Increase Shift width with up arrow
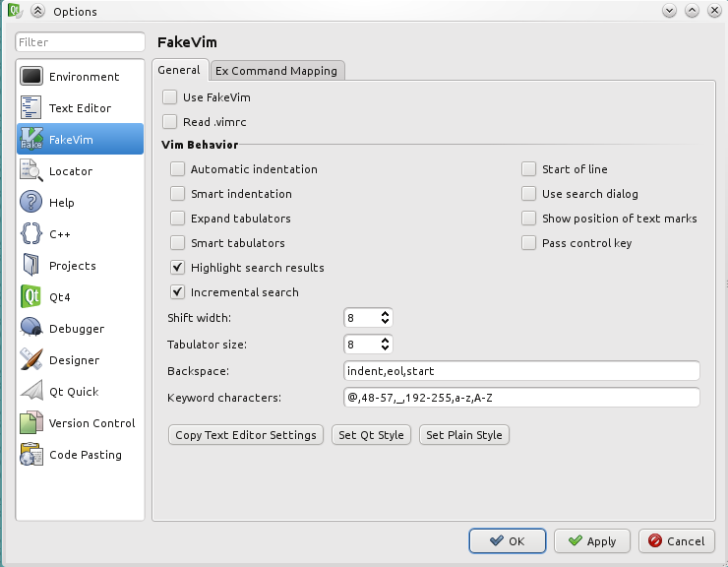The image size is (728, 567). [385, 314]
